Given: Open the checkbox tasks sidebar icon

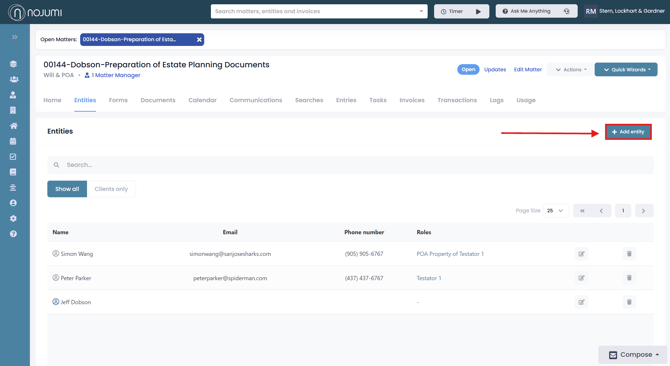Looking at the screenshot, I should click(13, 157).
